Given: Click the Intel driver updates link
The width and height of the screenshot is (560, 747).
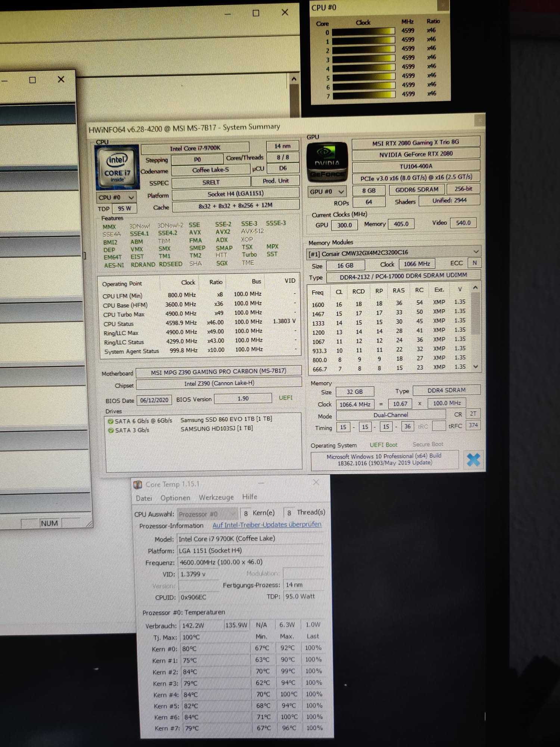Looking at the screenshot, I should coord(267,524).
